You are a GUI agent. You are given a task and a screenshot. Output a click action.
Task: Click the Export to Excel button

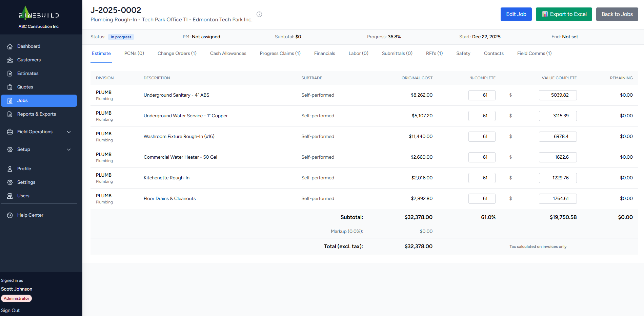pyautogui.click(x=564, y=14)
